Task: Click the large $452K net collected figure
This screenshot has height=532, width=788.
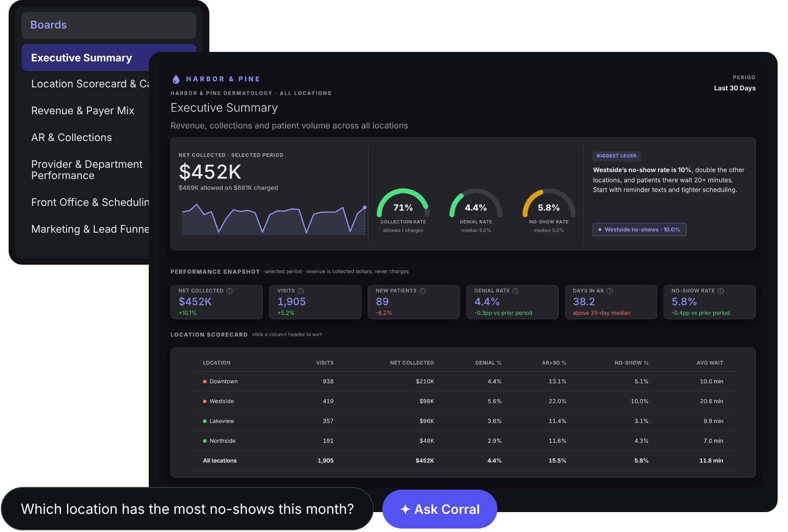Action: (x=210, y=172)
